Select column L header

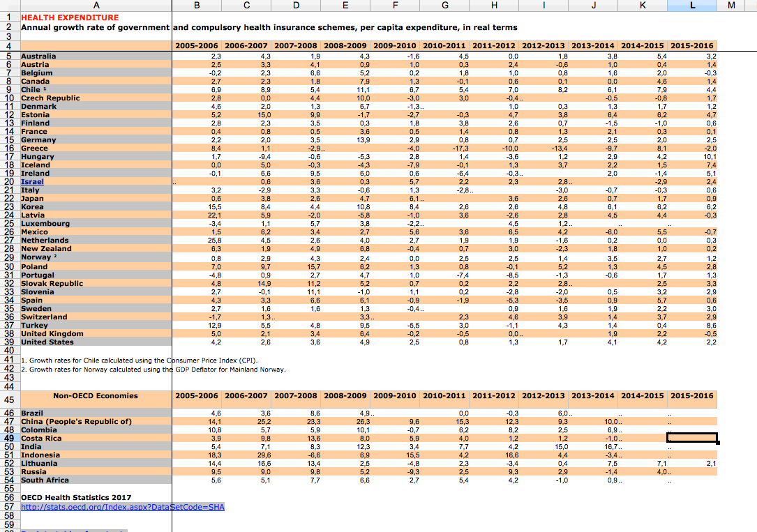pyautogui.click(x=692, y=6)
